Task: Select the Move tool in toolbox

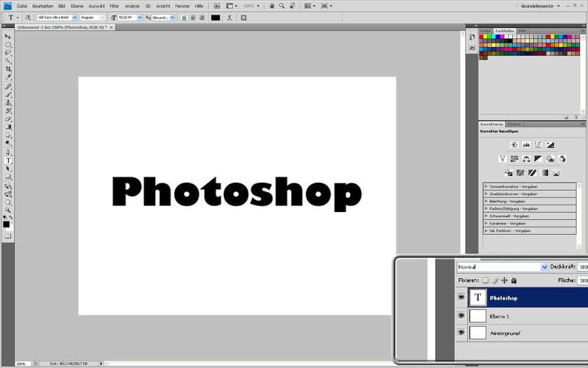Action: click(9, 36)
